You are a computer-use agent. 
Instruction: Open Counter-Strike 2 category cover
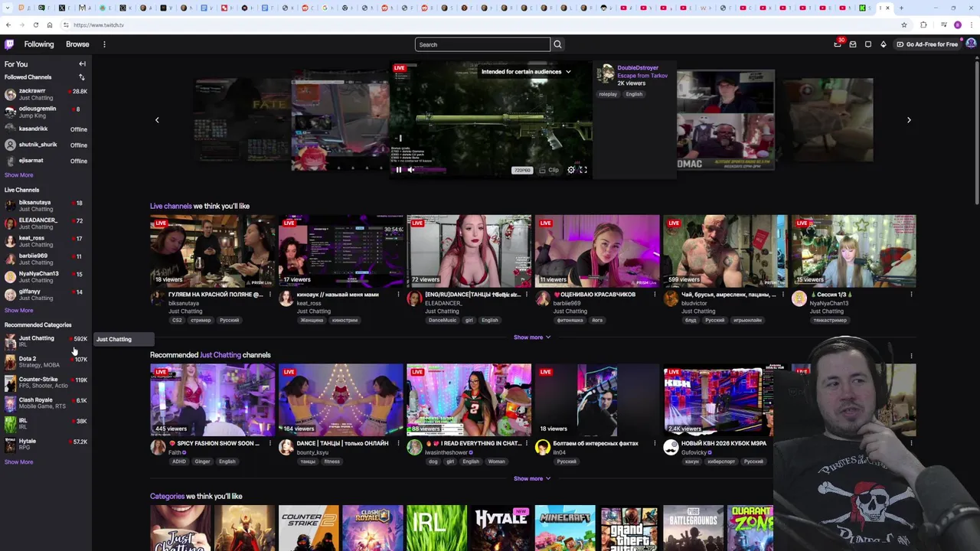coord(309,528)
